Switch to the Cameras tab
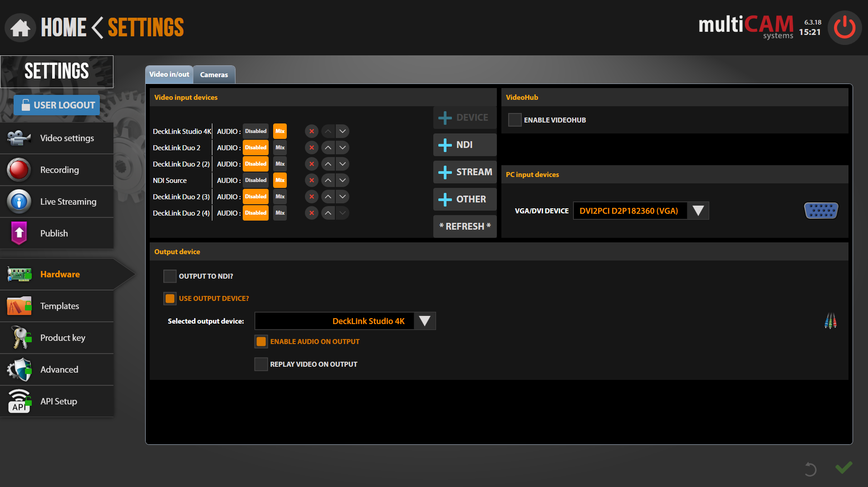Screen dimensions: 868x487 click(x=214, y=74)
